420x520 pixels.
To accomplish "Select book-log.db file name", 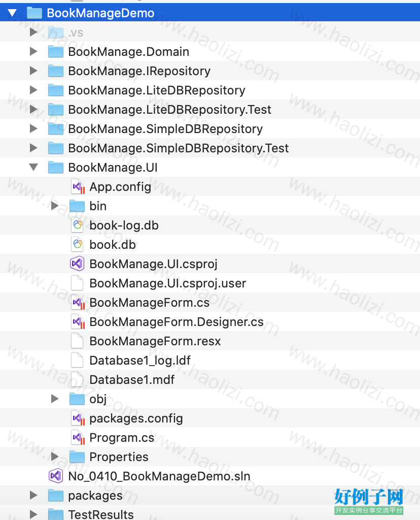I will pos(124,225).
